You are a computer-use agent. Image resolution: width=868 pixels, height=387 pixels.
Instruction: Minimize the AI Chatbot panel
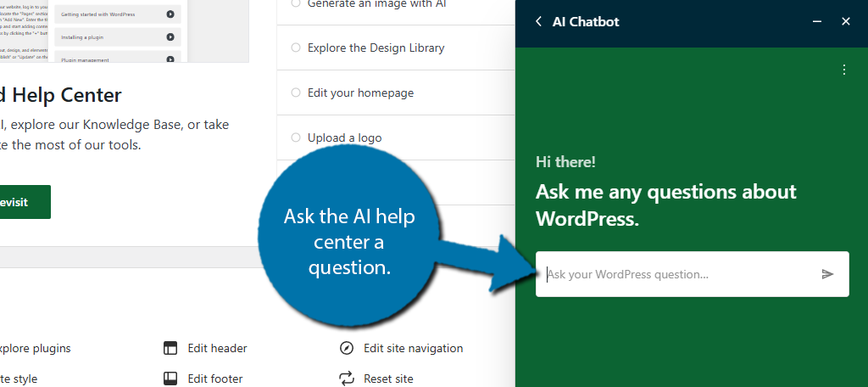coord(816,21)
